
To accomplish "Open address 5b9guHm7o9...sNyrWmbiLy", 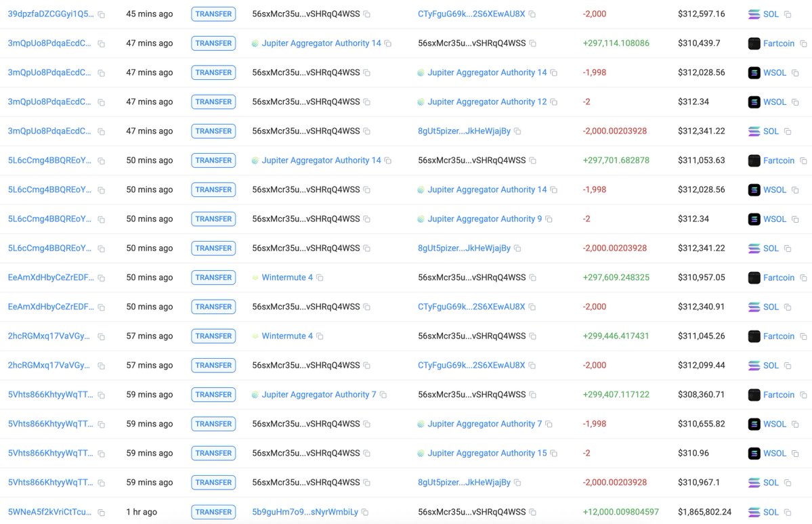I will coord(305,512).
